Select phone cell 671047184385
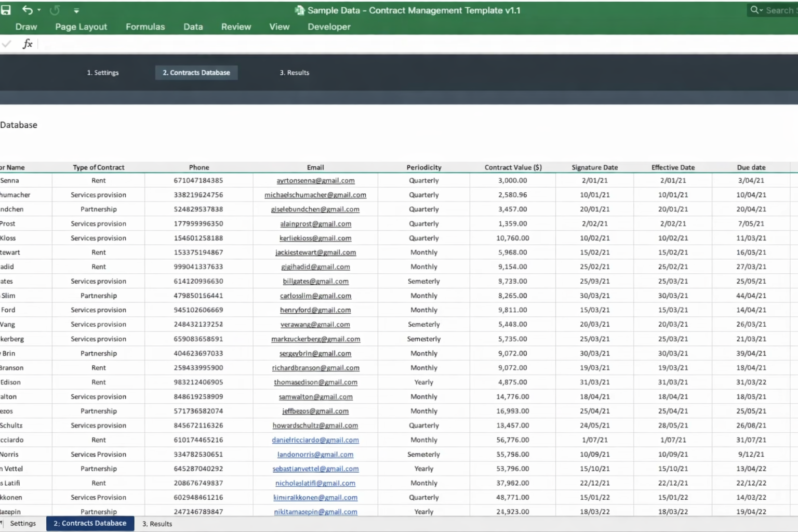798x532 pixels. pos(198,180)
